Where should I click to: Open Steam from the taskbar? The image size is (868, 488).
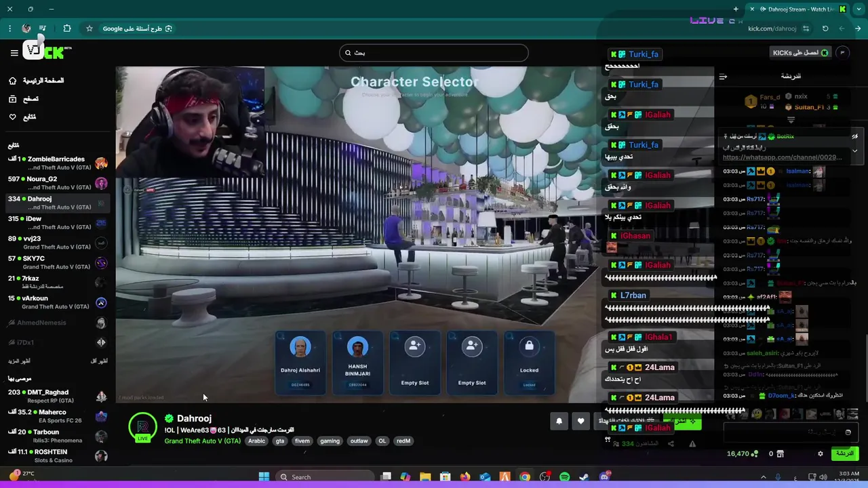point(584,476)
